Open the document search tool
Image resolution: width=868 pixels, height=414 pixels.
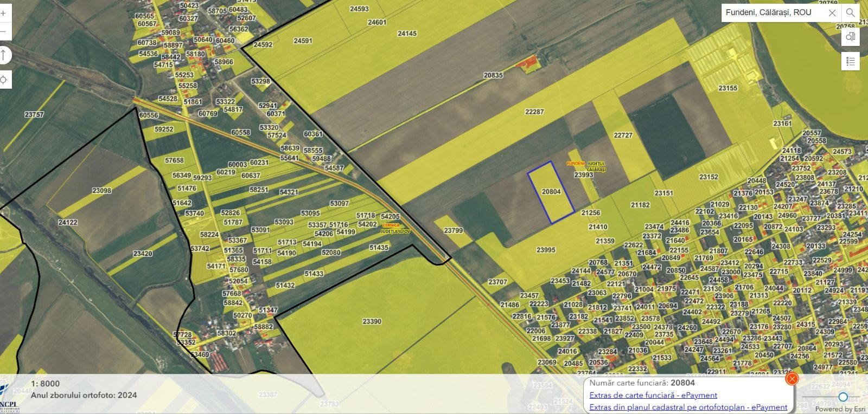tap(850, 37)
